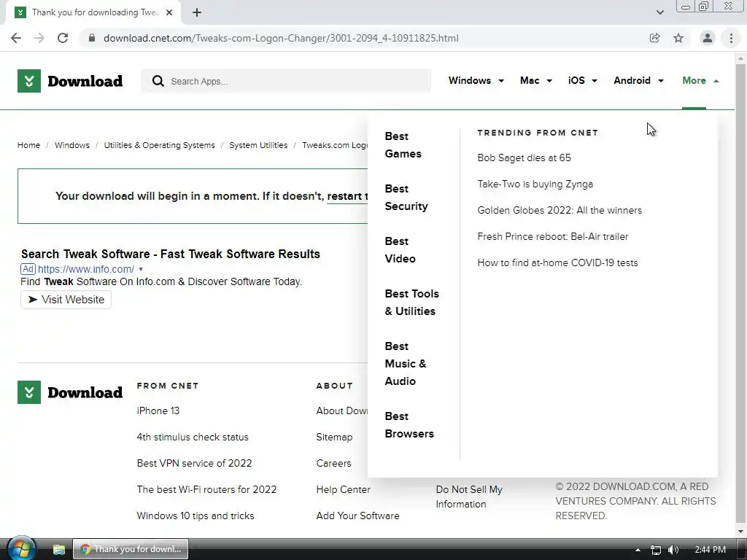Open 'How to find at-home COVID-19 tests'
Image resolution: width=747 pixels, height=560 pixels.
[x=557, y=262]
